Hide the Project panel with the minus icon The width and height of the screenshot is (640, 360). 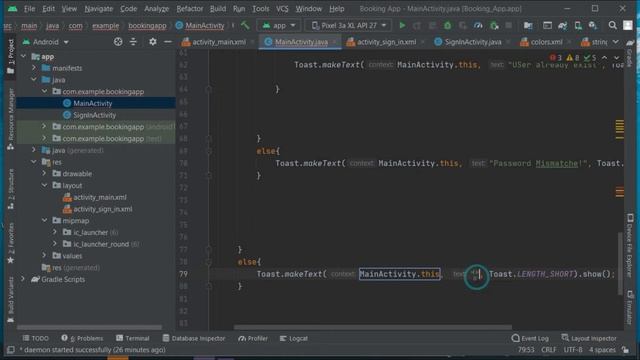tap(168, 42)
